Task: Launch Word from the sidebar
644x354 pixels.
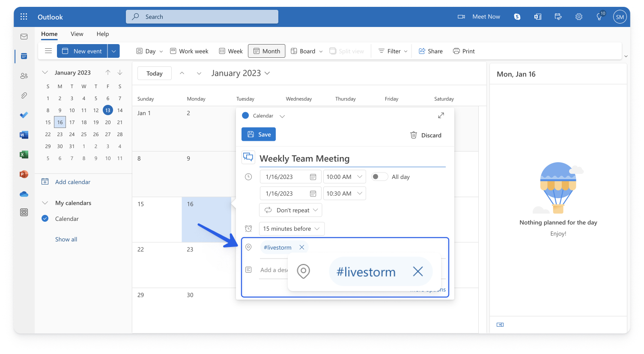Action: point(24,135)
